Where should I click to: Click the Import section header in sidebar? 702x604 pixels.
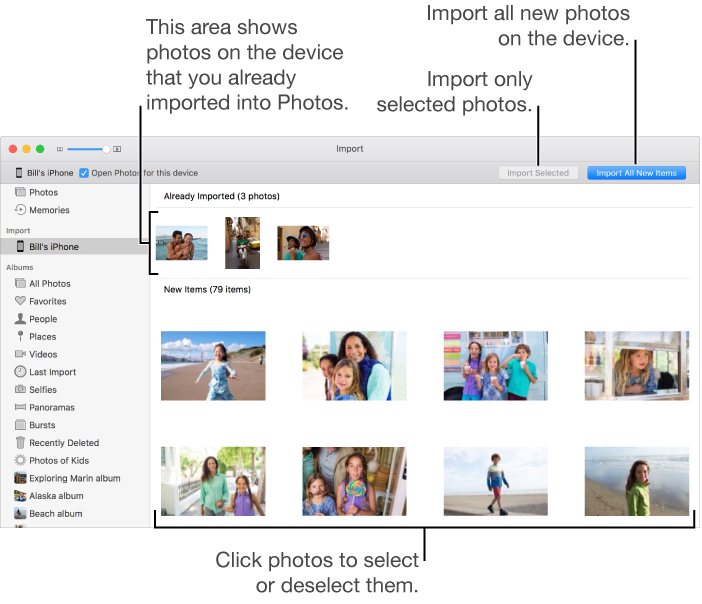[18, 231]
